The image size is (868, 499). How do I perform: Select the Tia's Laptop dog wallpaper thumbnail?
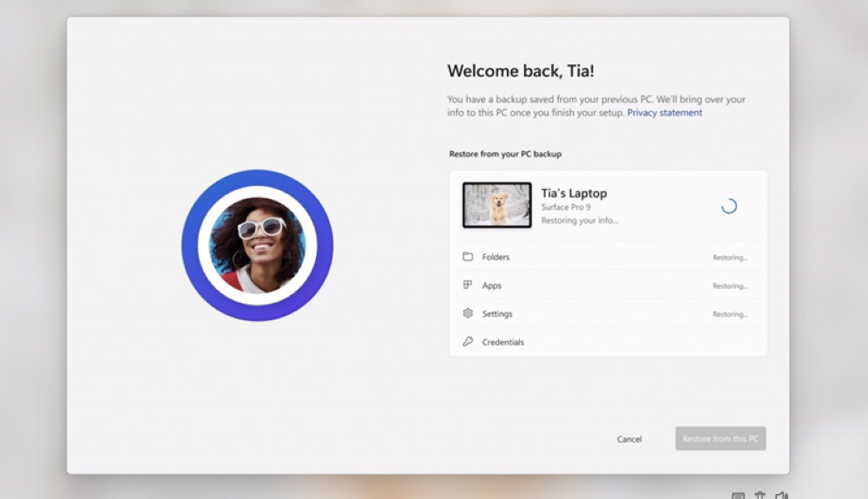[496, 205]
